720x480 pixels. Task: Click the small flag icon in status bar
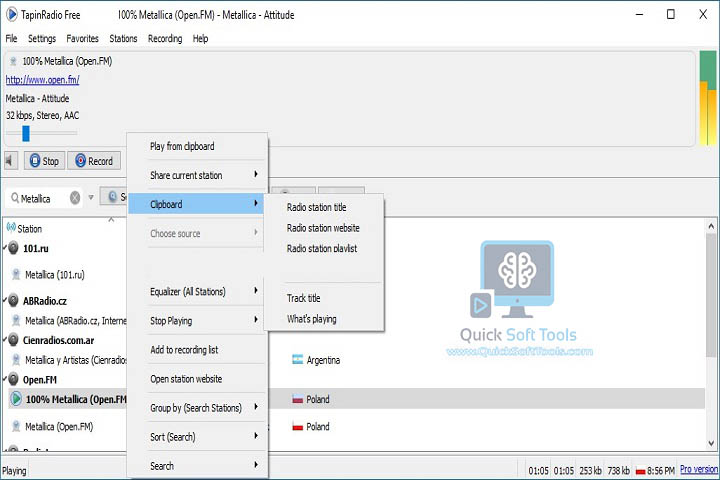pyautogui.click(x=640, y=471)
